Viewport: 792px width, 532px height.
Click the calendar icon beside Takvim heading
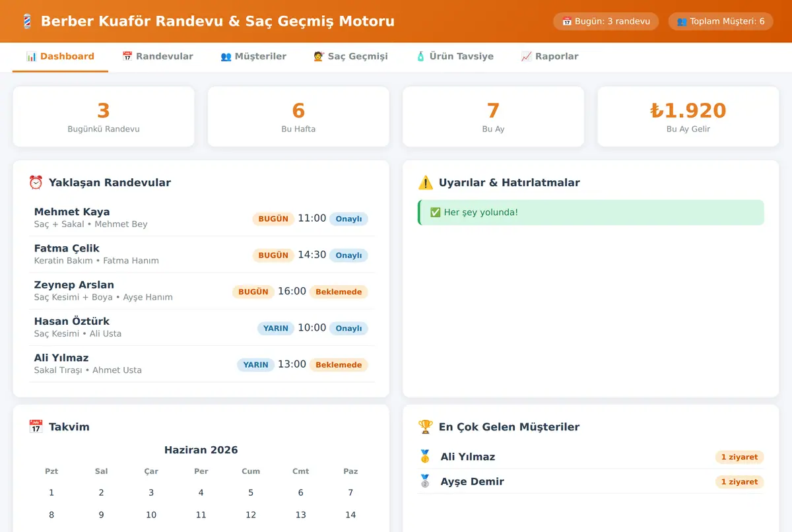pyautogui.click(x=36, y=427)
